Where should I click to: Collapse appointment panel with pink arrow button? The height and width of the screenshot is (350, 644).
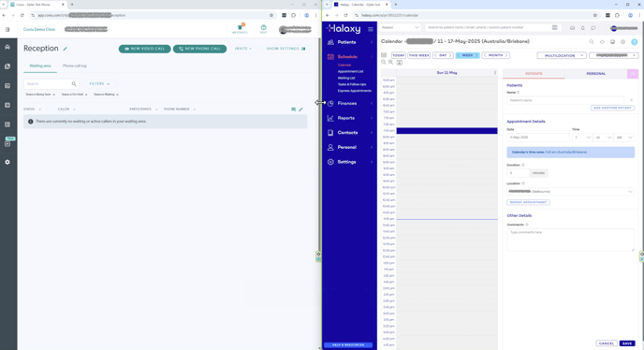[x=633, y=74]
